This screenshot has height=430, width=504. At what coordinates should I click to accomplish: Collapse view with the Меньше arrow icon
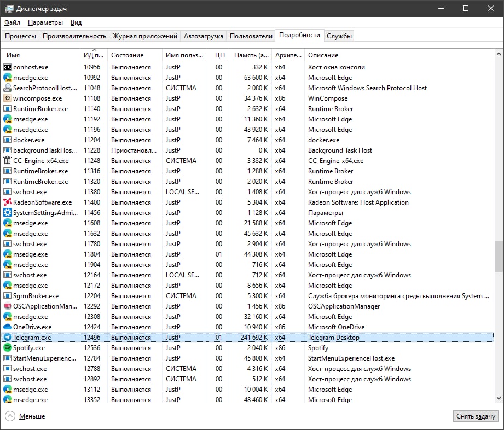10,416
